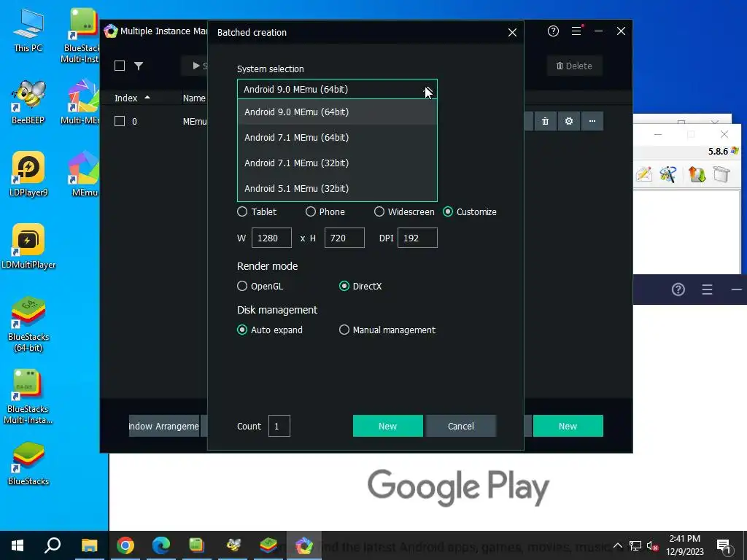
Task: Choose DirectX render mode
Action: [344, 286]
